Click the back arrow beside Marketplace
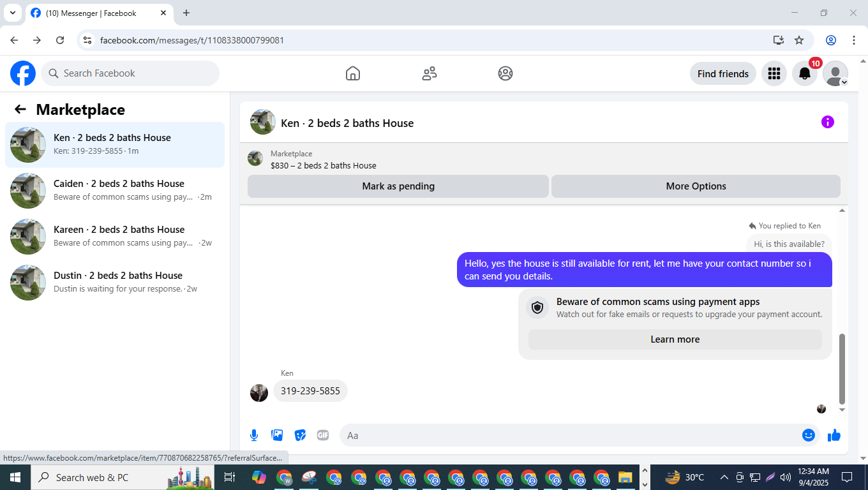This screenshot has width=868, height=490. pos(20,110)
